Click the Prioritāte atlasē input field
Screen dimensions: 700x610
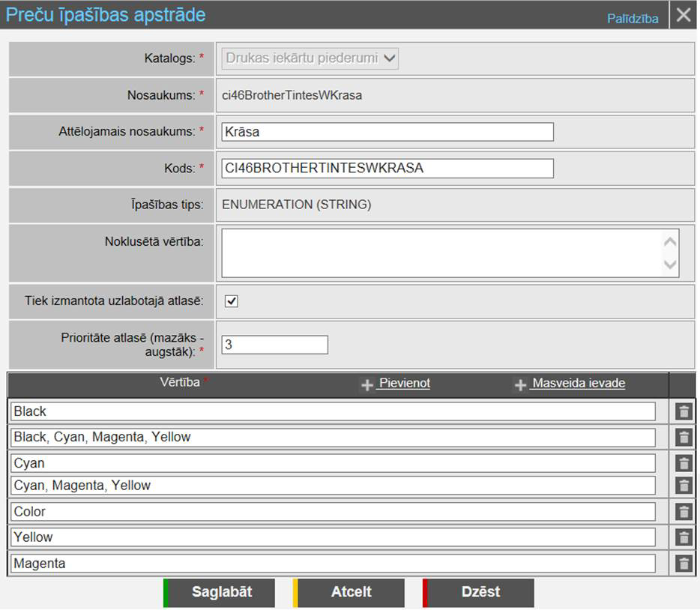[x=275, y=345]
